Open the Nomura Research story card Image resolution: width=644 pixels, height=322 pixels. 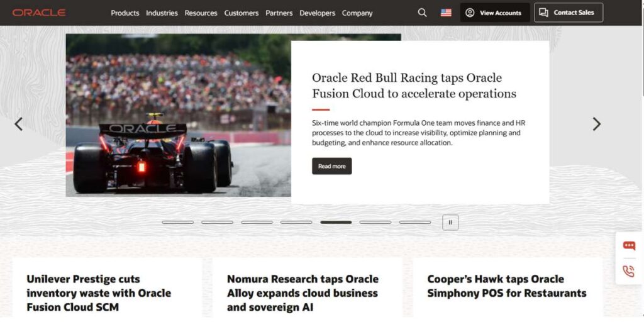click(308, 287)
